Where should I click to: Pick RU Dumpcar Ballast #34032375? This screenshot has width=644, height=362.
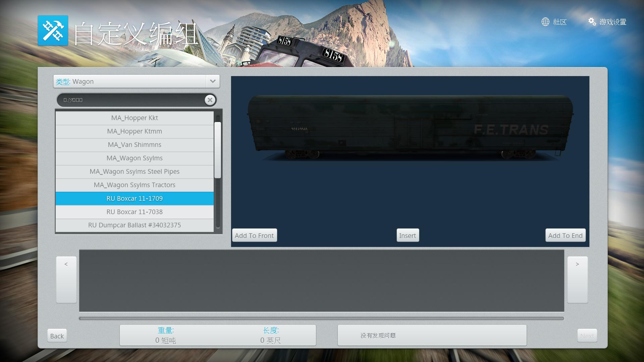click(x=135, y=225)
